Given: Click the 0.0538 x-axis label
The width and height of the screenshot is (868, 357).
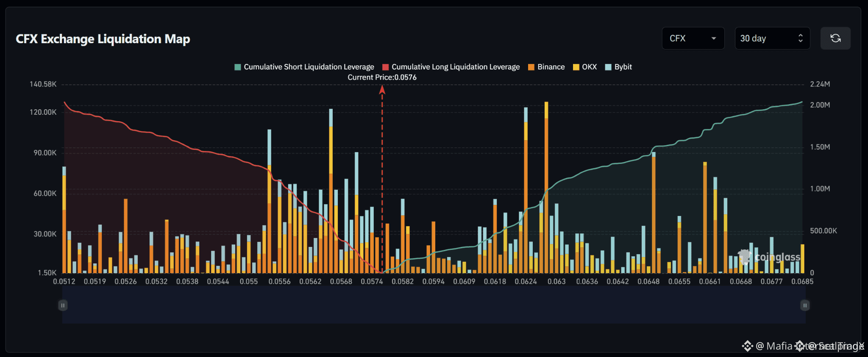Looking at the screenshot, I should coord(187,282).
